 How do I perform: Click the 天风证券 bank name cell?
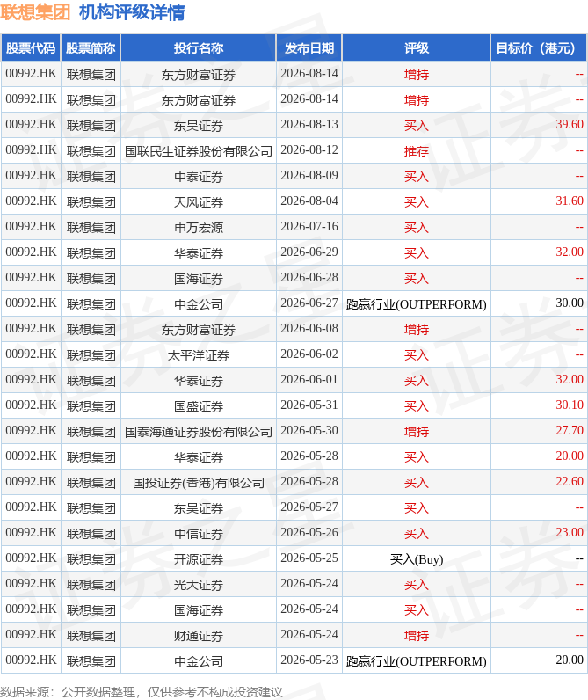pyautogui.click(x=198, y=201)
